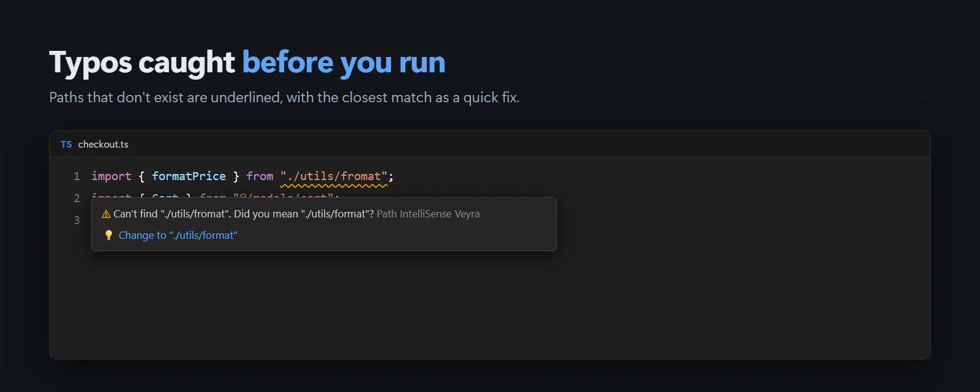Apply Change to "./utils/format" quick fix
Image resolution: width=980 pixels, height=392 pixels.
178,235
